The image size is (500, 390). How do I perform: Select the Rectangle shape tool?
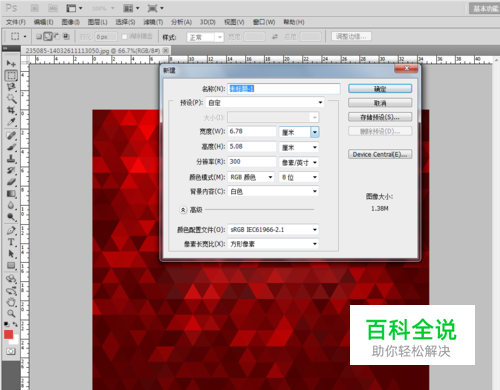(11, 265)
